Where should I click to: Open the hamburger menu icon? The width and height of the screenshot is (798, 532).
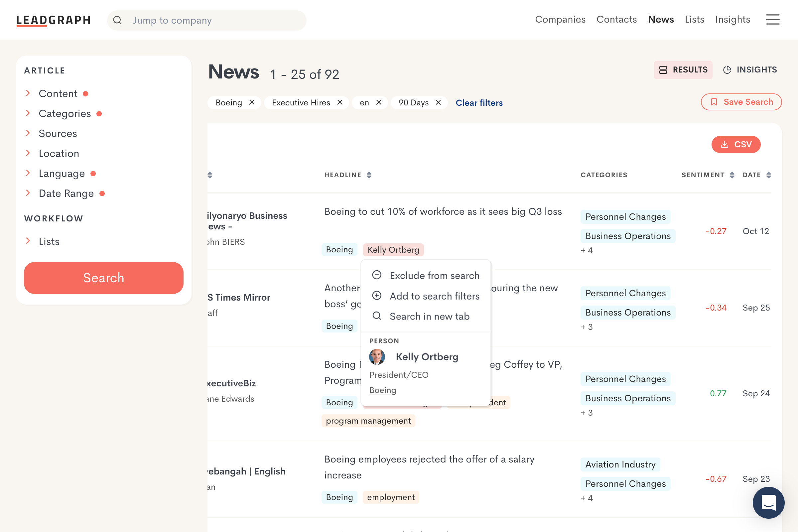click(772, 20)
